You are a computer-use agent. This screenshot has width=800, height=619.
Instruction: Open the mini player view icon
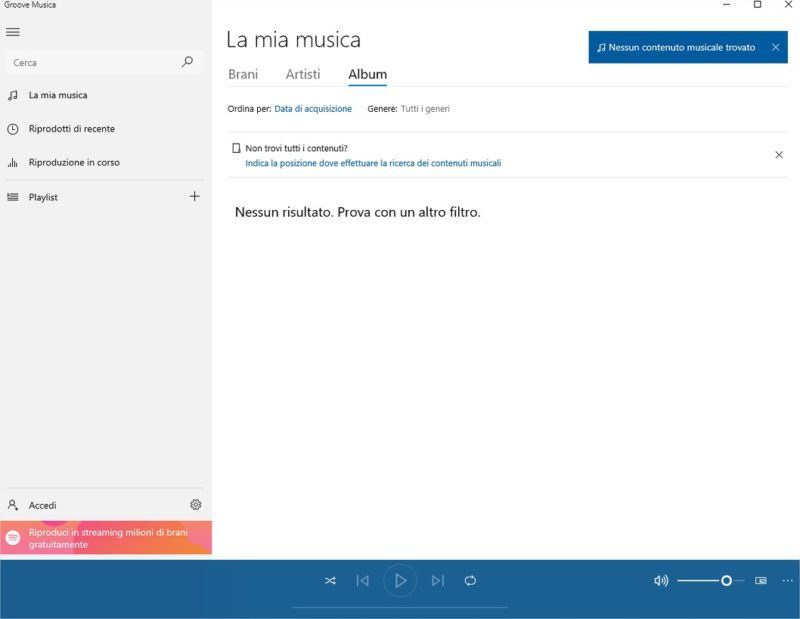coord(761,580)
